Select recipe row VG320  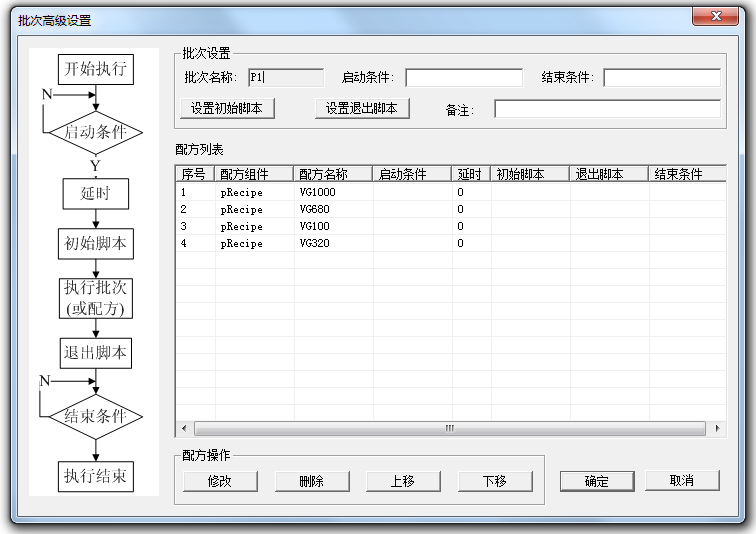coord(451,243)
